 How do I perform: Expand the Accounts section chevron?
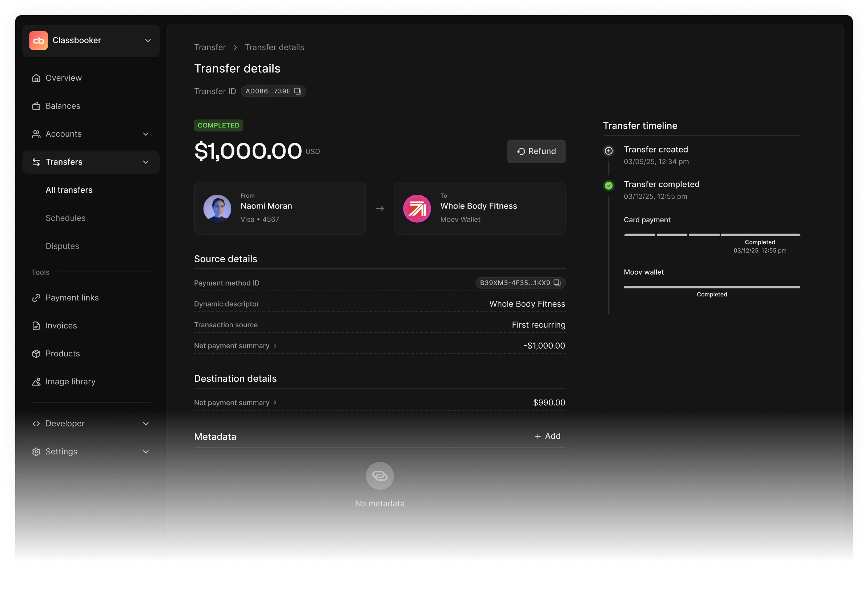(x=146, y=134)
